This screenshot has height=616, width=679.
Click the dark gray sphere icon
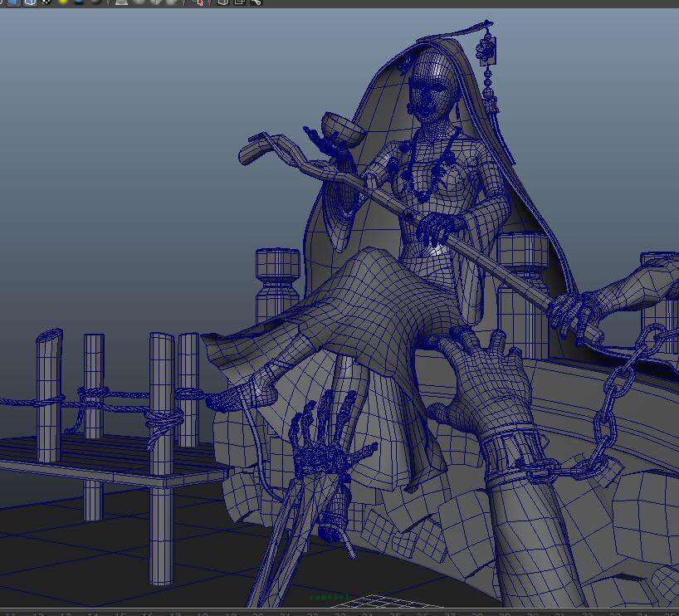coord(96,2)
